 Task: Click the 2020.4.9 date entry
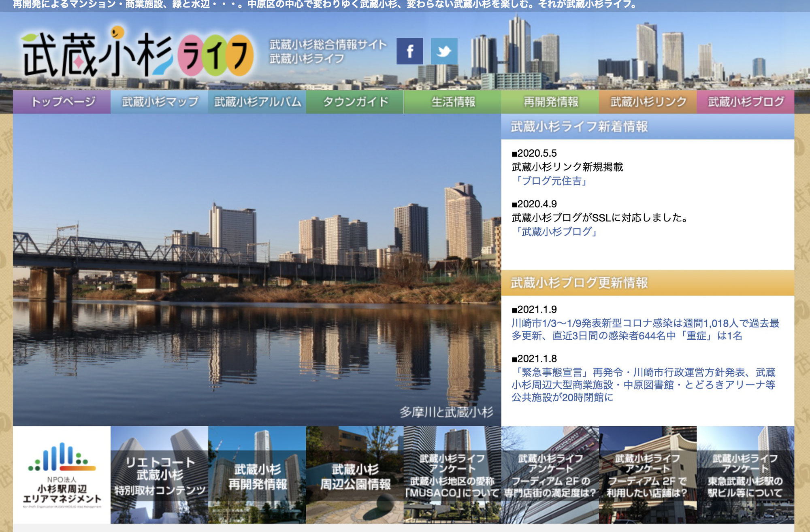click(x=535, y=204)
